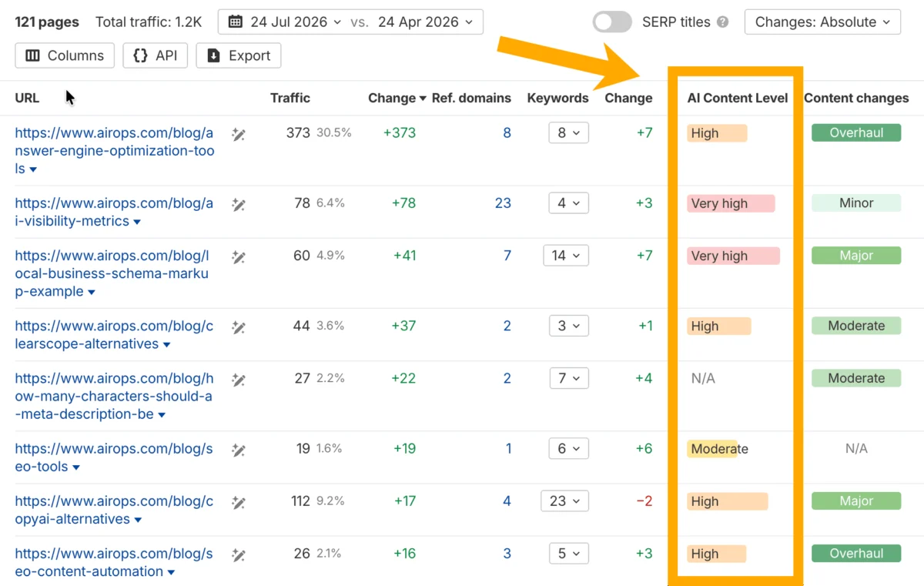Click the High badge in copyai-alternatives row
The height and width of the screenshot is (586, 924).
tap(728, 501)
